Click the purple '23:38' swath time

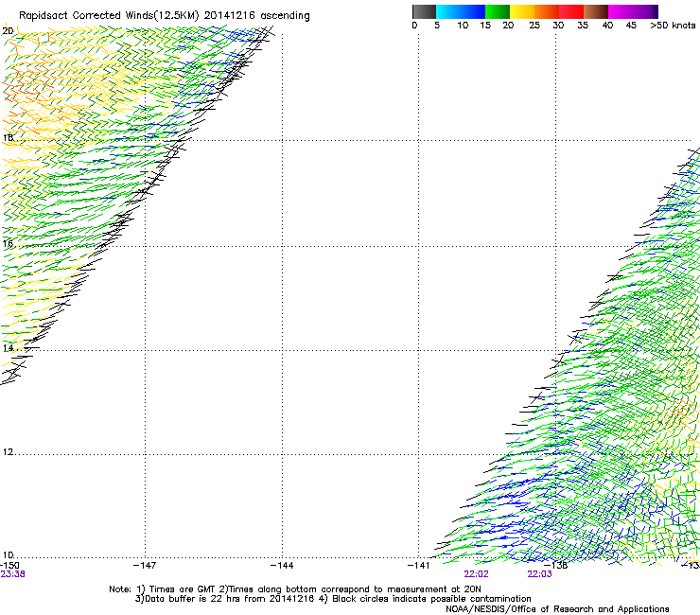[x=12, y=574]
